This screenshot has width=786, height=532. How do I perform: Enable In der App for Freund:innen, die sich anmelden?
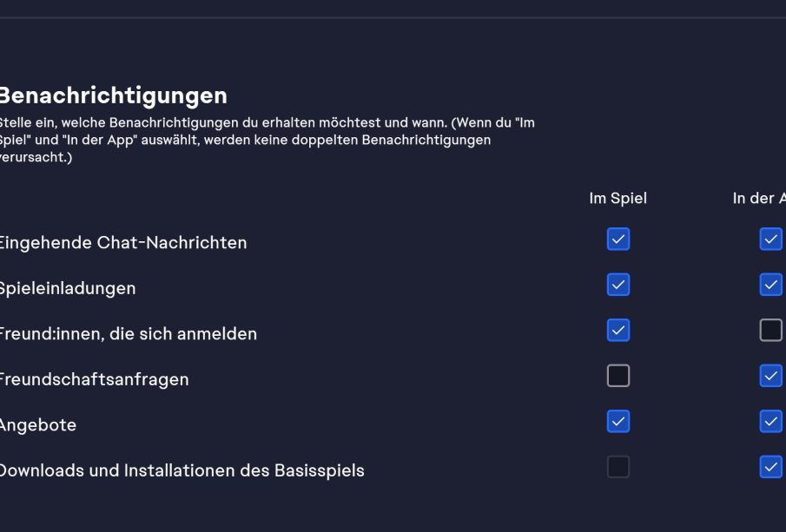[x=770, y=331]
